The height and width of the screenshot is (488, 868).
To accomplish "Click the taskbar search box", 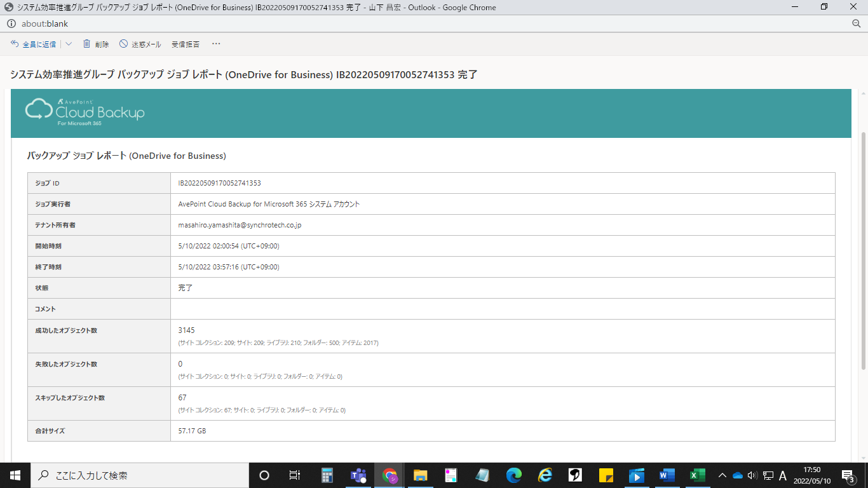I will pyautogui.click(x=140, y=475).
